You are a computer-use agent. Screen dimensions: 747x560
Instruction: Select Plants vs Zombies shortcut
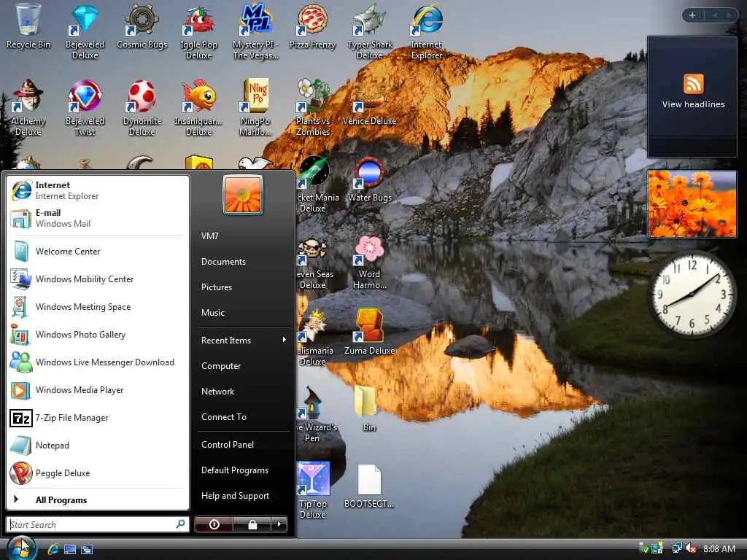click(312, 108)
